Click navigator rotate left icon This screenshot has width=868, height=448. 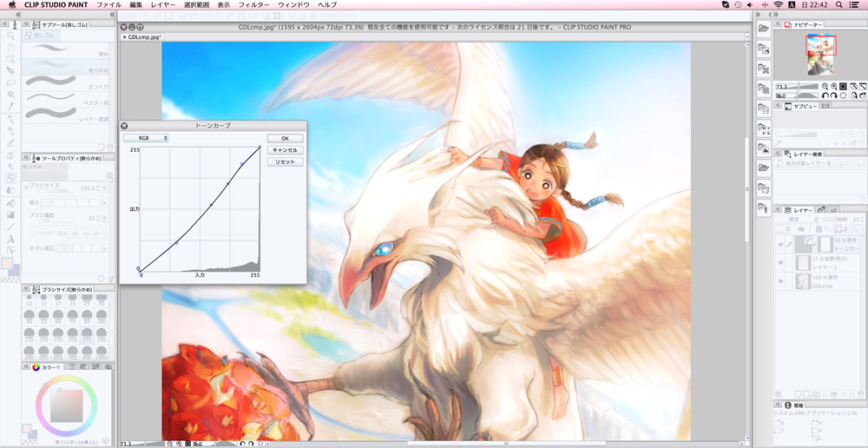[x=825, y=96]
